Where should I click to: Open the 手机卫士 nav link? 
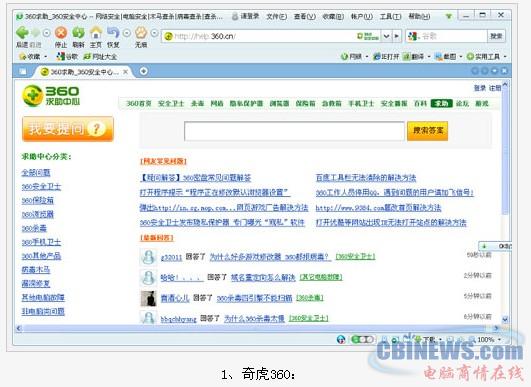pos(361,104)
